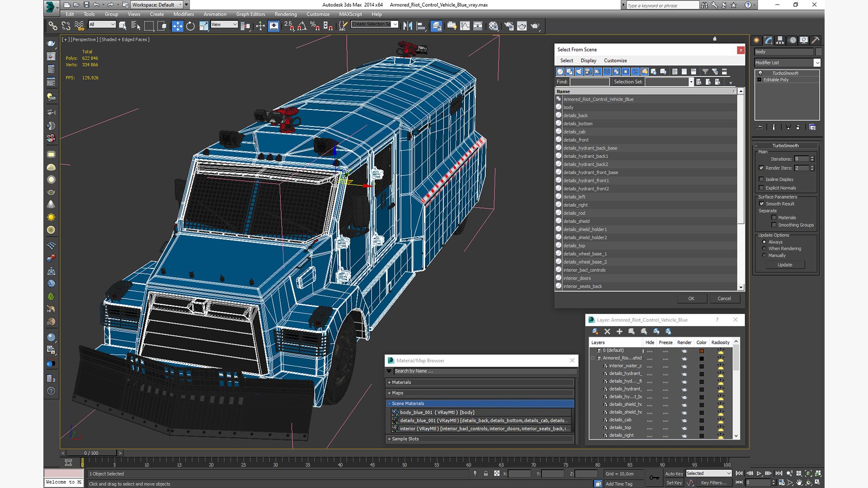This screenshot has width=868, height=488.
Task: Select Manually update option
Action: [x=764, y=255]
